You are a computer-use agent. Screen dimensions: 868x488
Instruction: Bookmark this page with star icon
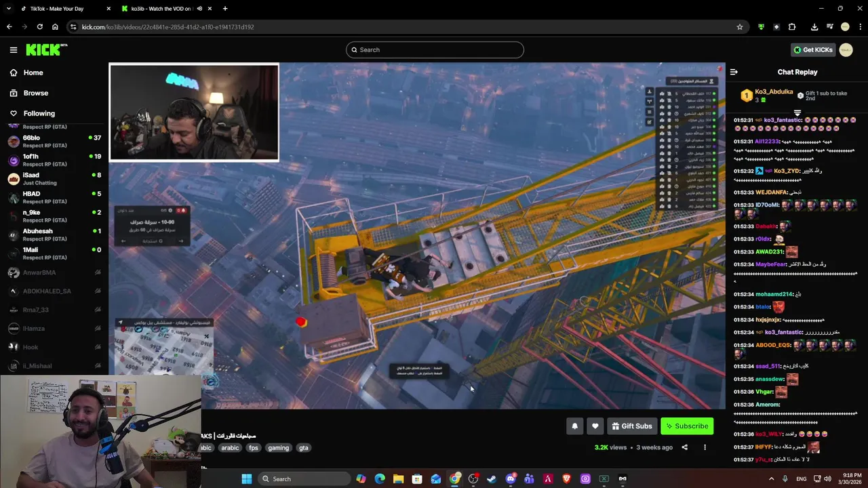coord(740,27)
